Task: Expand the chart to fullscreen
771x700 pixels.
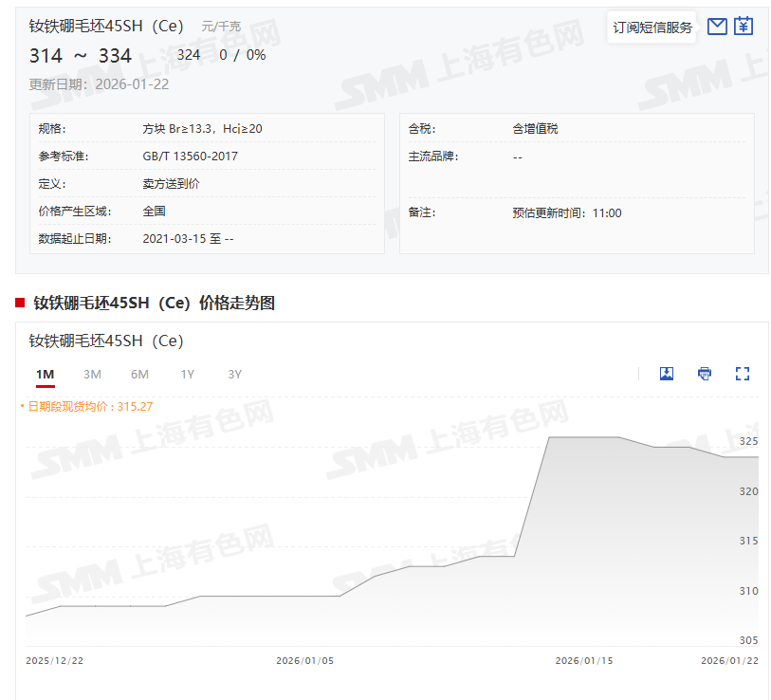Action: point(743,374)
